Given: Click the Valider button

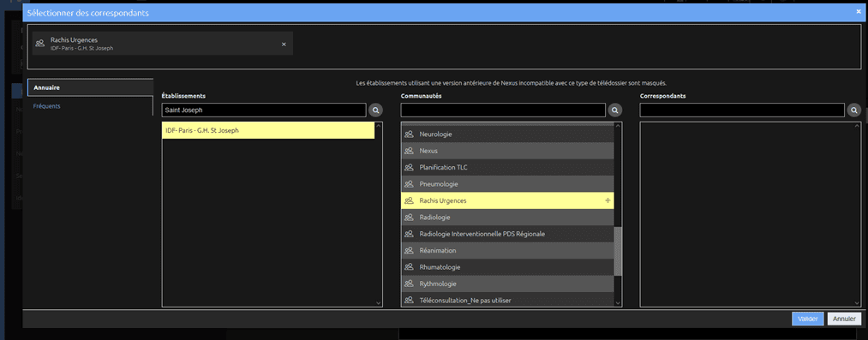Looking at the screenshot, I should [x=808, y=319].
